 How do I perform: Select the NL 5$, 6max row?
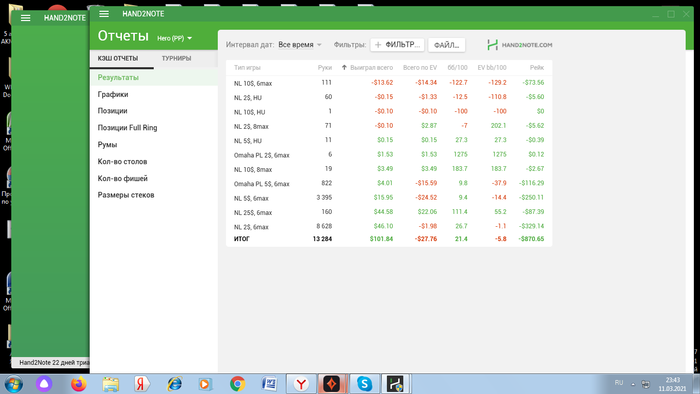(389, 197)
